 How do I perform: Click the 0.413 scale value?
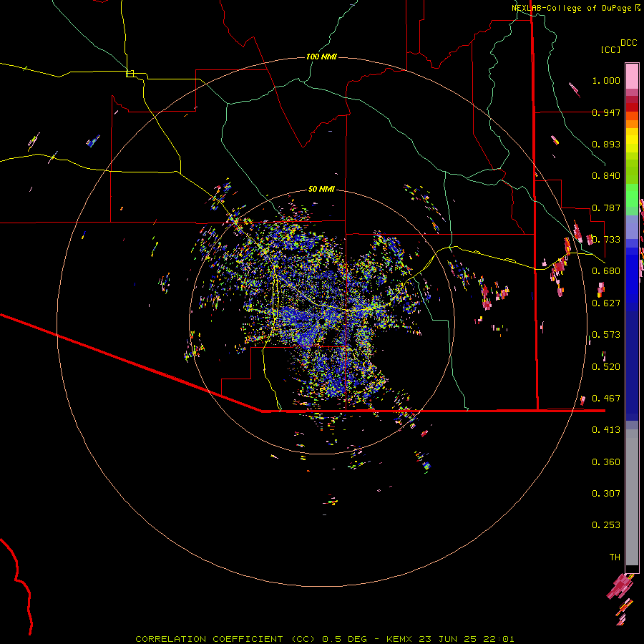[606, 430]
